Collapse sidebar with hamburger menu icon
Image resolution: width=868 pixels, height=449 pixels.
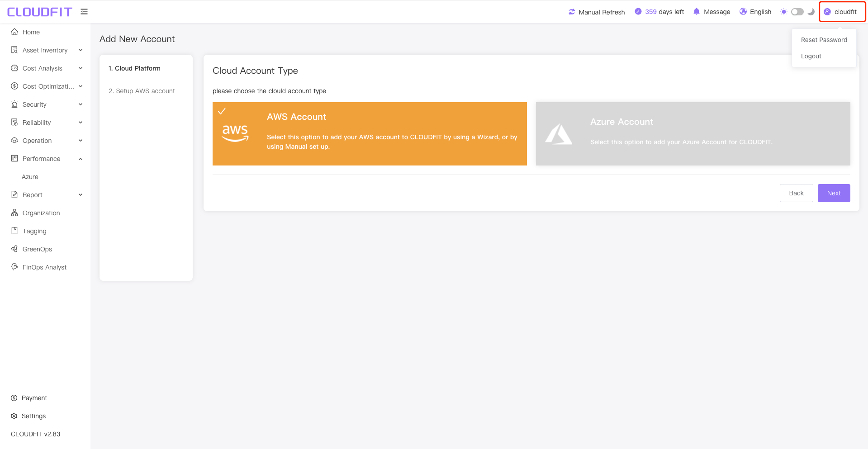coord(84,12)
